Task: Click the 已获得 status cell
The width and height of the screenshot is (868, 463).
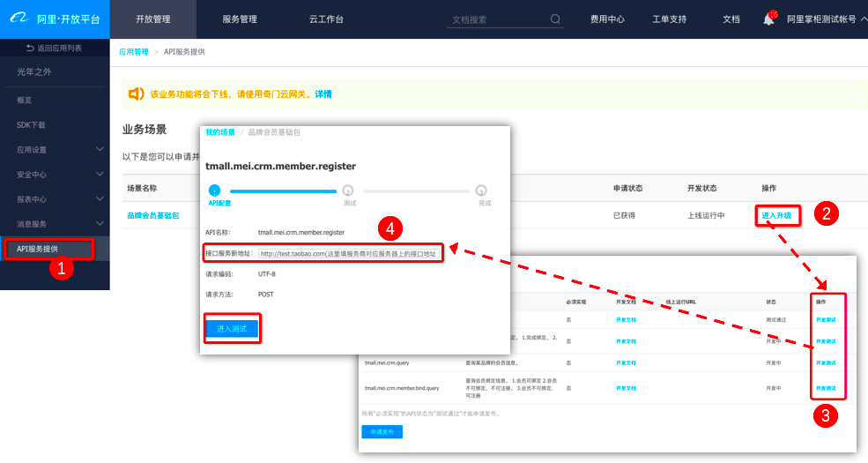Action: click(x=624, y=215)
